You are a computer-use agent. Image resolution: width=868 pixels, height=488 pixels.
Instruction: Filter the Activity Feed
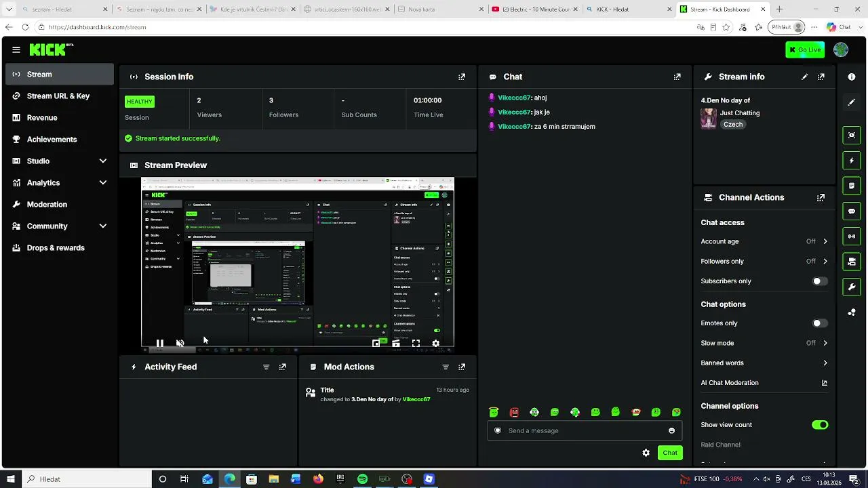click(x=267, y=367)
